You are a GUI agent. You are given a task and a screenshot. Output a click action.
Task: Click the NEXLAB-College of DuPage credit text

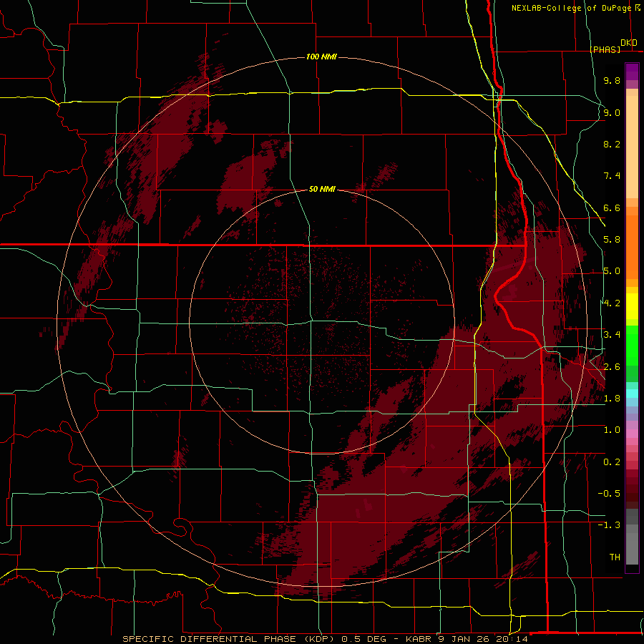(571, 8)
